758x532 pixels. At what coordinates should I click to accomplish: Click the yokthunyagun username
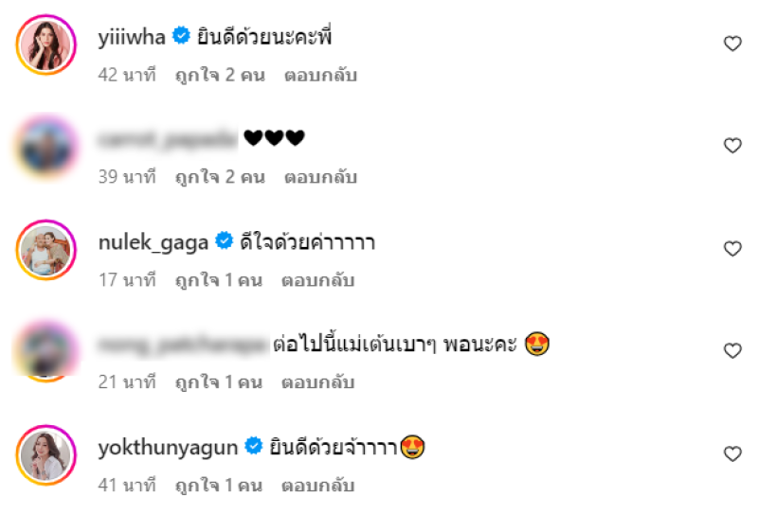point(168,448)
